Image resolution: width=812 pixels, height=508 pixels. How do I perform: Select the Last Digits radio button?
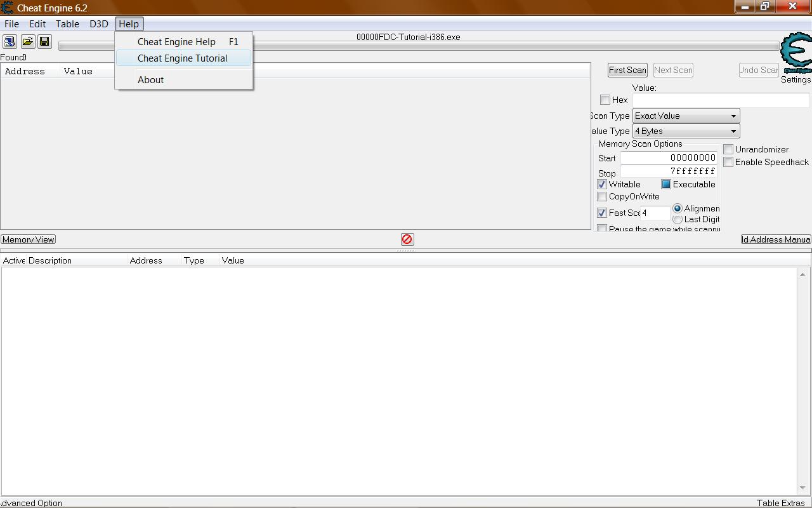(678, 219)
